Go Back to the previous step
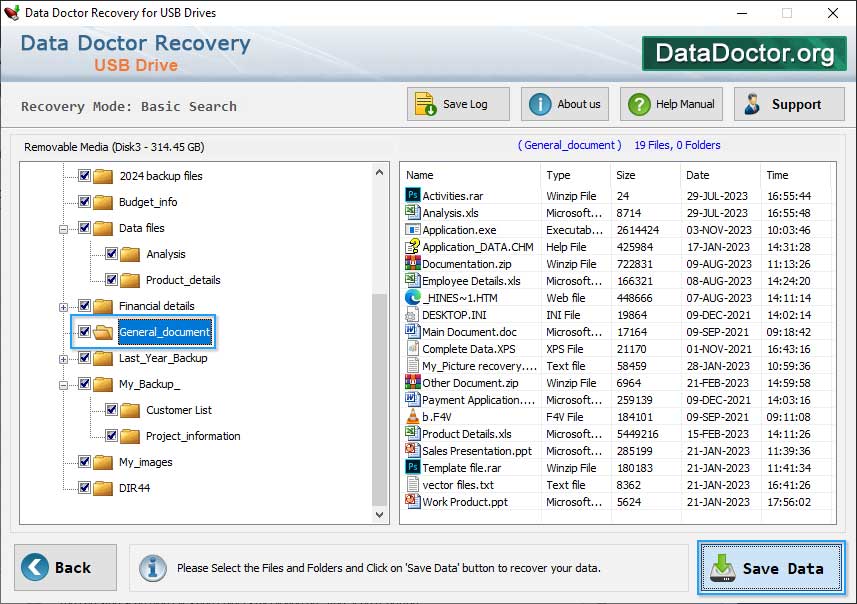The height and width of the screenshot is (604, 857). (x=66, y=567)
